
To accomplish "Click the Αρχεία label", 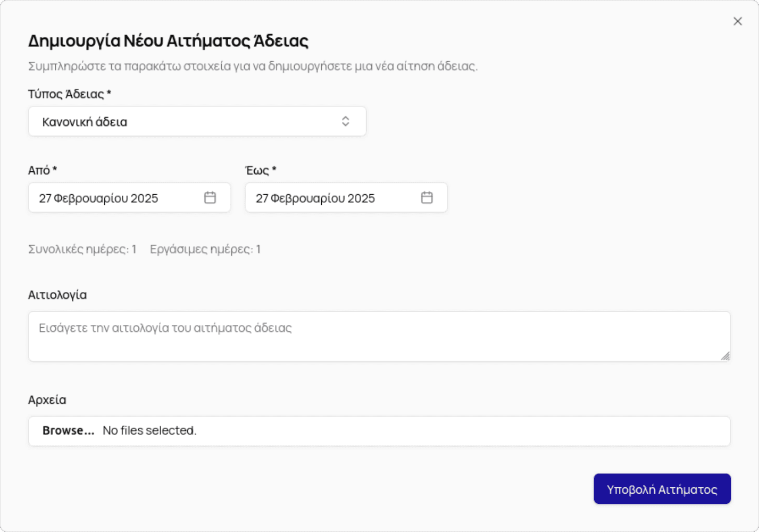I will click(x=47, y=400).
